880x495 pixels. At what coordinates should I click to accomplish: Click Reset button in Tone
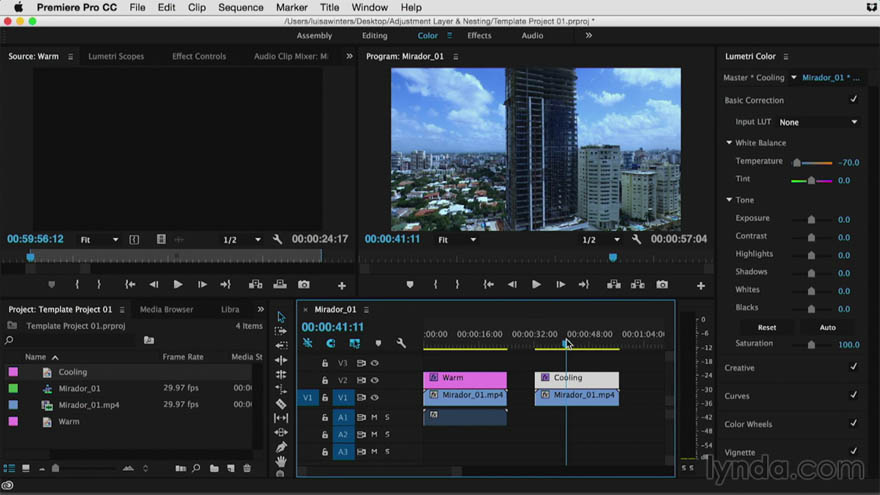click(767, 327)
